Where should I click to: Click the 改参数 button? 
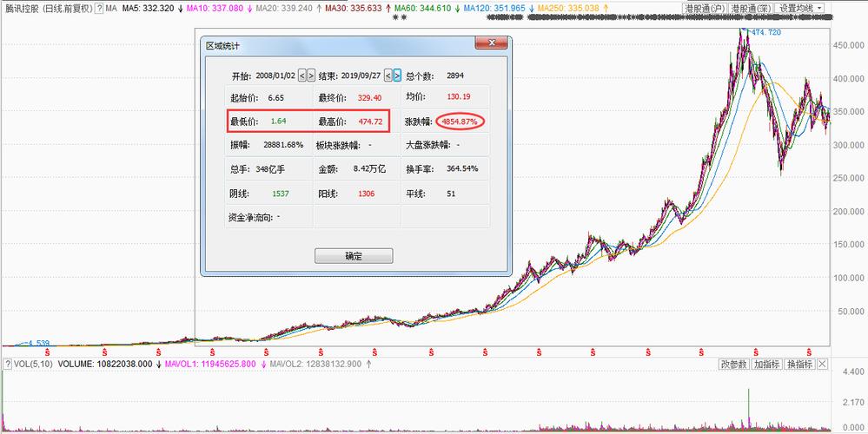[734, 365]
